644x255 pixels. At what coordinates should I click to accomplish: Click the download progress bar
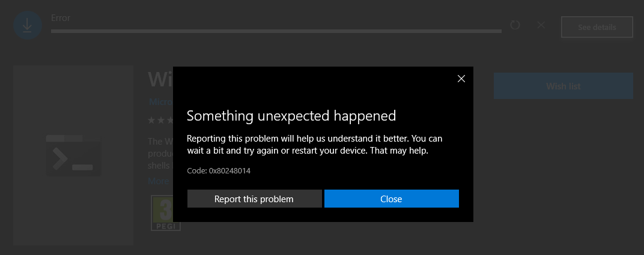[276, 31]
